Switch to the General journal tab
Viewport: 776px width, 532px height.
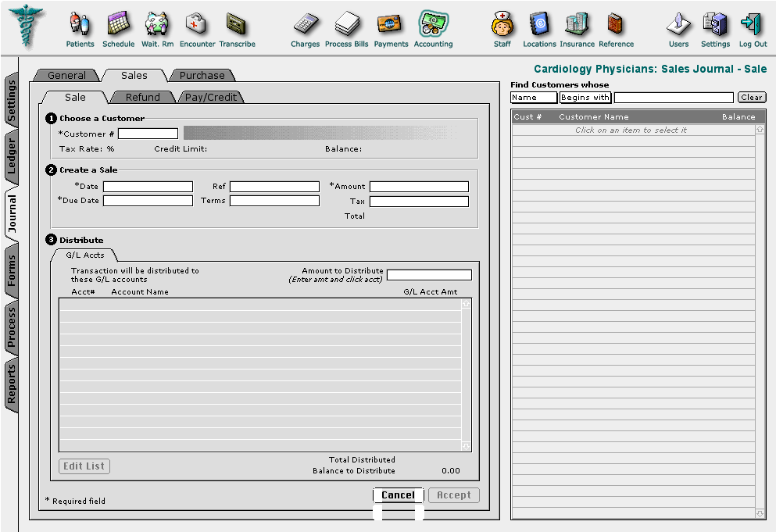(66, 75)
